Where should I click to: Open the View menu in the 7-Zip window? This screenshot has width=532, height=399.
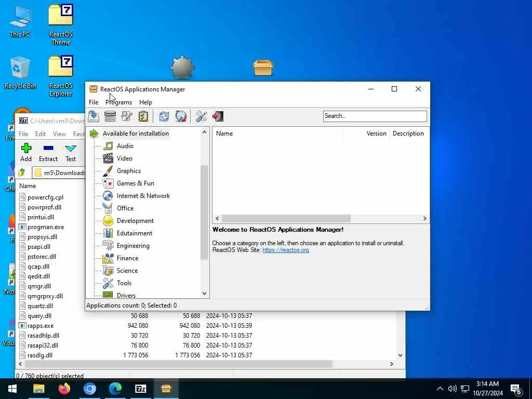[59, 134]
